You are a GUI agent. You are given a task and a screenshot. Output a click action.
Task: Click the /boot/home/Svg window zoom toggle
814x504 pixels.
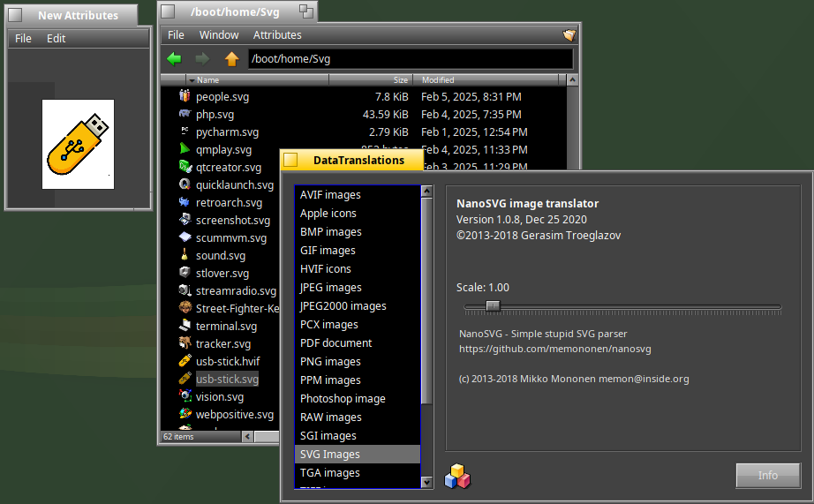pos(306,11)
